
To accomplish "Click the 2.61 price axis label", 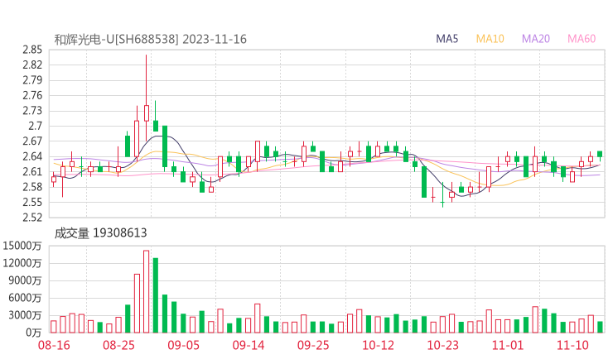I will pyautogui.click(x=32, y=171).
